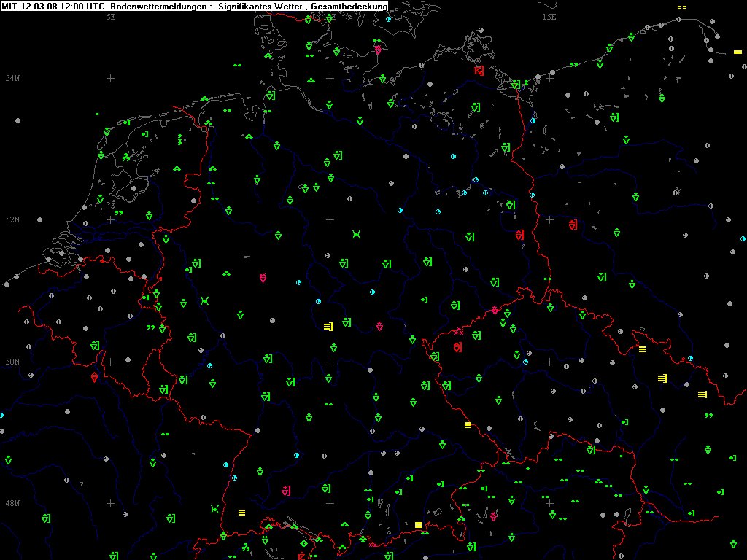
Task: Click the yellow fog symbol with bracket in central Germany
Action: click(x=328, y=325)
